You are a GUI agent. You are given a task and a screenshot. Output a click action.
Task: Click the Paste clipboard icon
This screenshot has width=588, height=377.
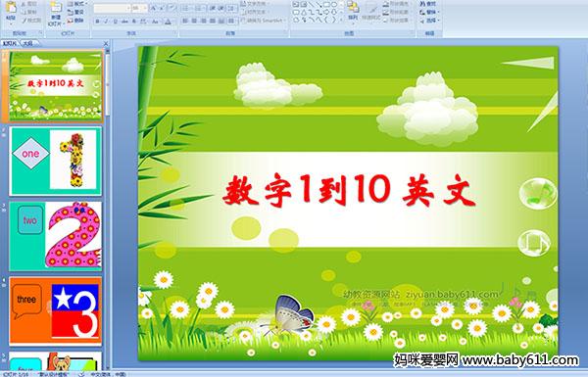tap(11, 8)
